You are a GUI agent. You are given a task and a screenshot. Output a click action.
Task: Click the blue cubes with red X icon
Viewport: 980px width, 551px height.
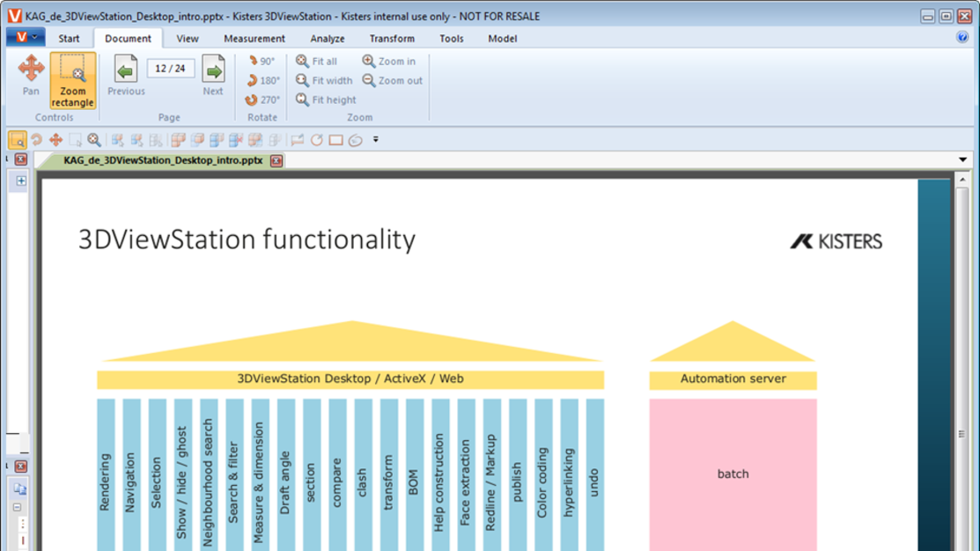pyautogui.click(x=236, y=140)
